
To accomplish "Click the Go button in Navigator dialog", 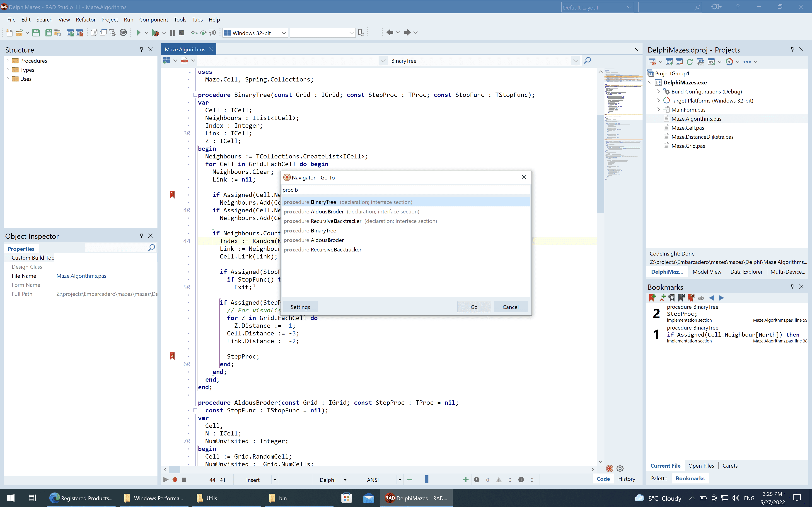I will [474, 307].
